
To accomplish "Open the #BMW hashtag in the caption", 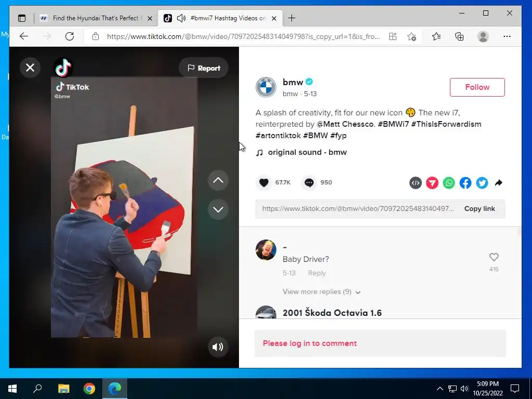I will click(315, 136).
